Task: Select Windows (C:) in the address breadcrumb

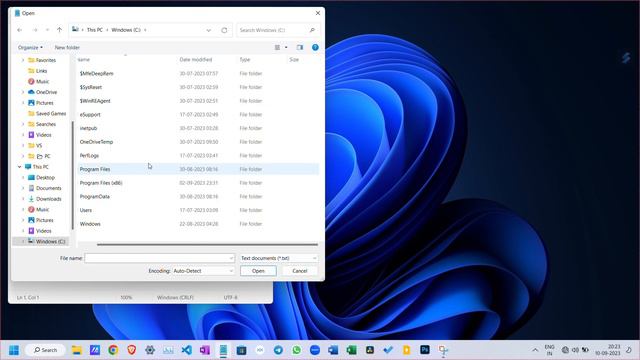Action: tap(126, 30)
